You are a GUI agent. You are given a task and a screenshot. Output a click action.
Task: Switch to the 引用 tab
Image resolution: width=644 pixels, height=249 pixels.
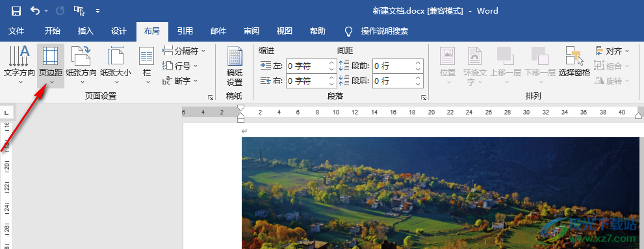185,31
